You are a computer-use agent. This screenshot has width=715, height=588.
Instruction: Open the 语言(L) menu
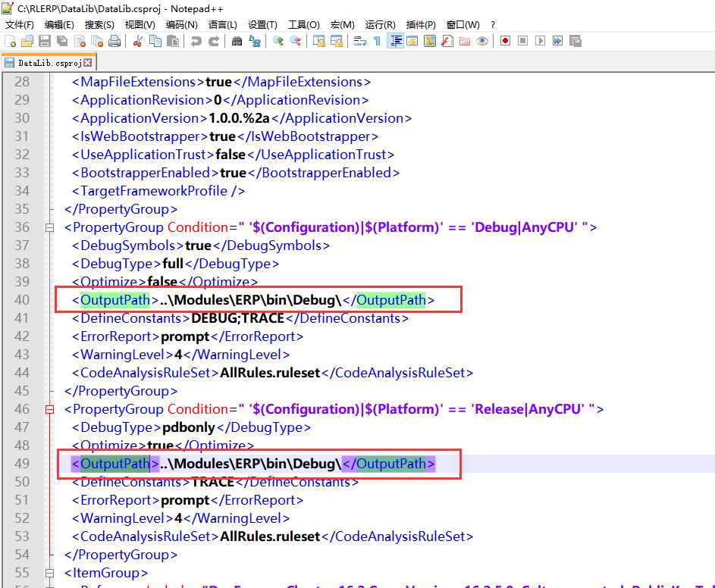222,24
